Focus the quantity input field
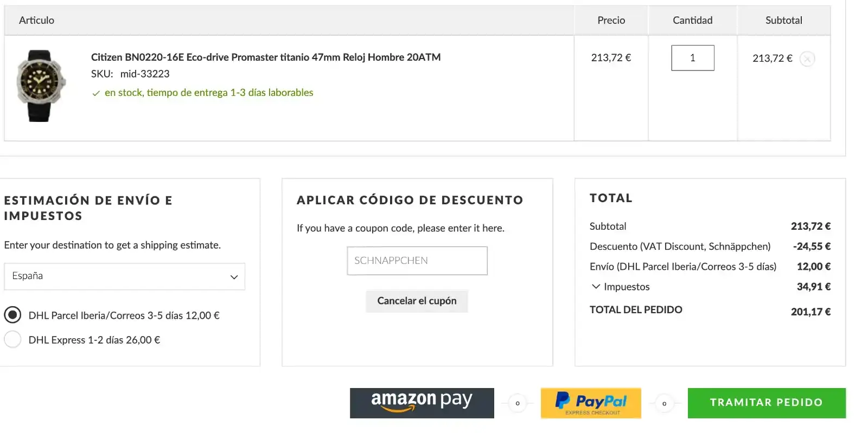This screenshot has width=868, height=433. point(692,58)
